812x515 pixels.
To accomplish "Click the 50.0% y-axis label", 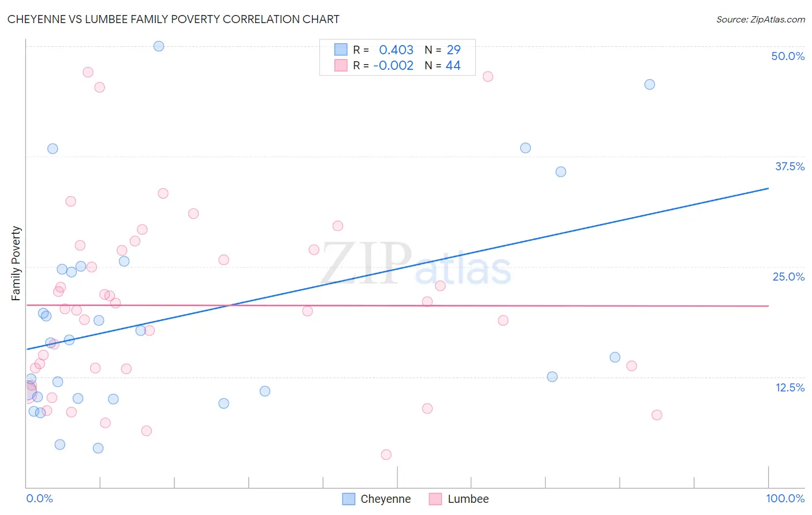I will click(x=788, y=56).
